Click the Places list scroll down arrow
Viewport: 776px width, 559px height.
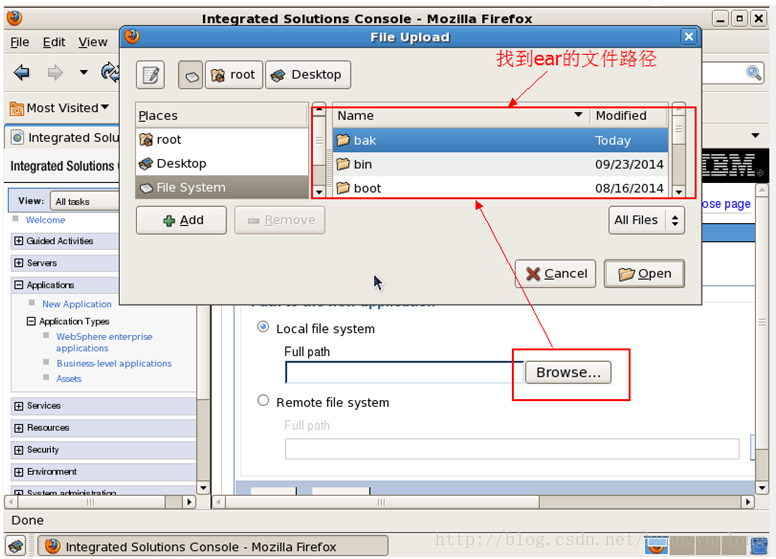click(x=319, y=192)
